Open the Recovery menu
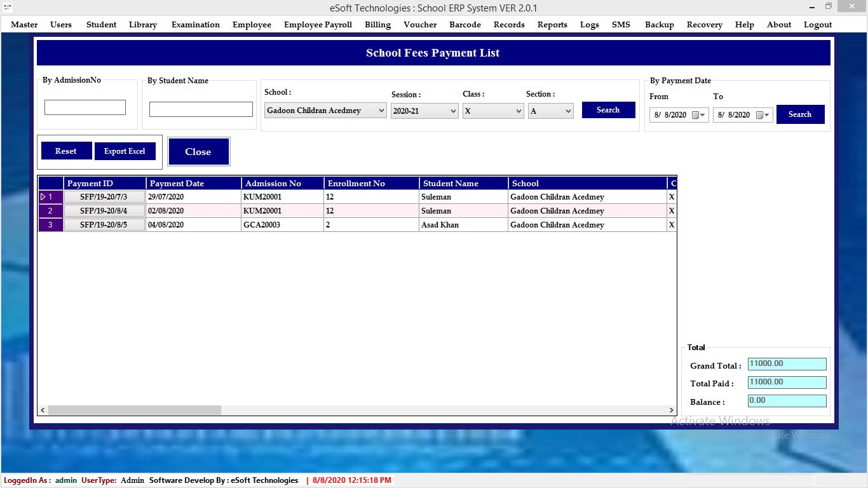This screenshot has height=488, width=868. pos(704,25)
